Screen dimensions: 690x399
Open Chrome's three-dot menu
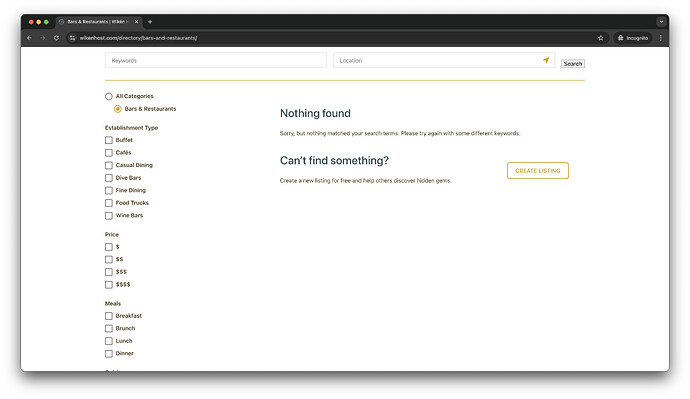(x=661, y=38)
